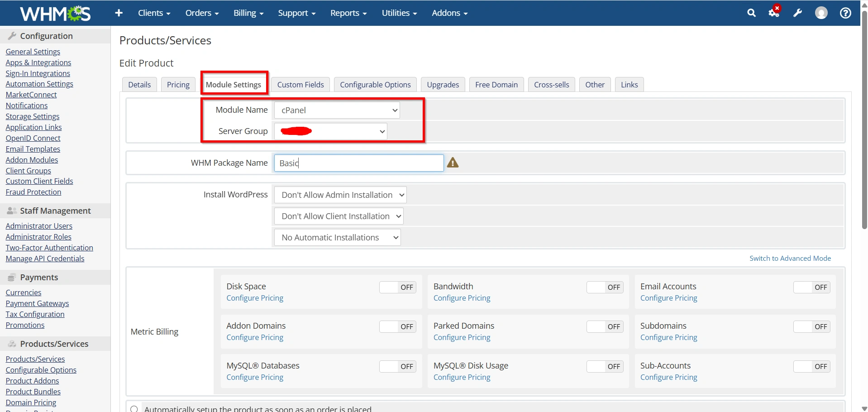This screenshot has width=868, height=412.
Task: Toggle Subdomains metric billing switch
Action: (812, 326)
